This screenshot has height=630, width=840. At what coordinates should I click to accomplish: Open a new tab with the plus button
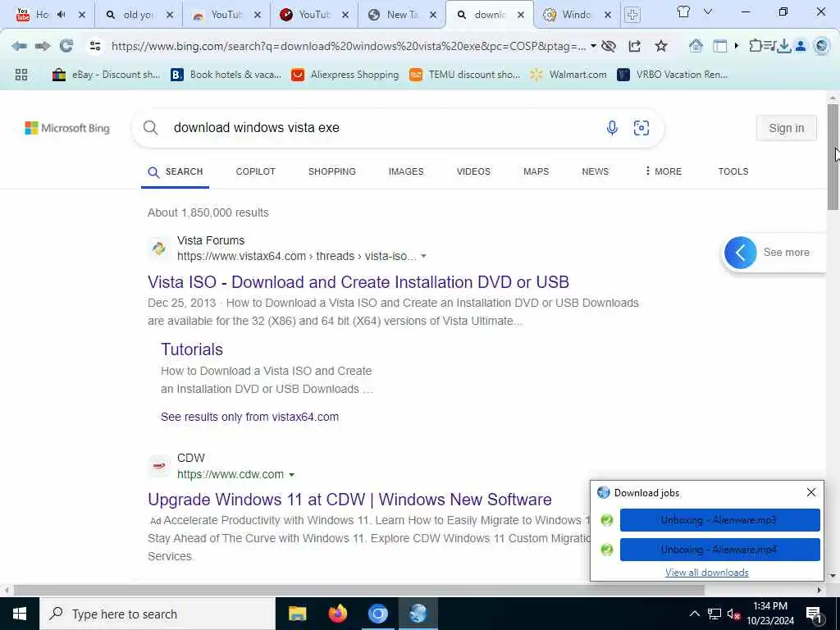pos(632,15)
